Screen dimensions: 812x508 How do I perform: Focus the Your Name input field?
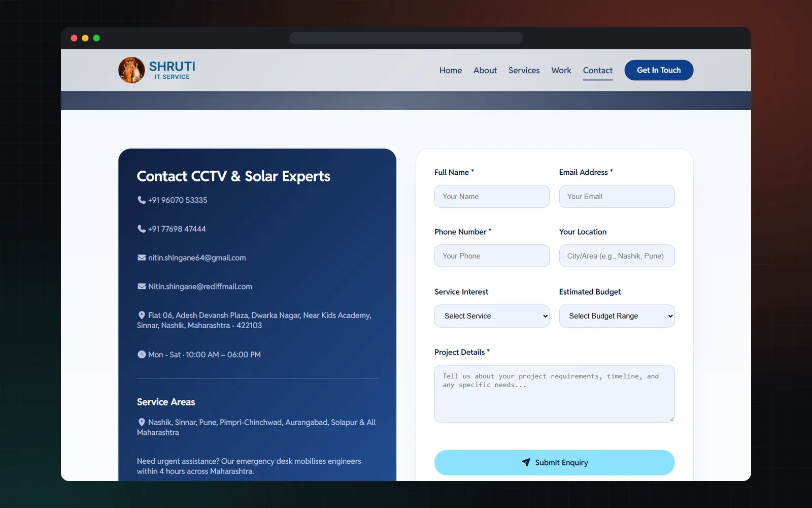click(492, 196)
